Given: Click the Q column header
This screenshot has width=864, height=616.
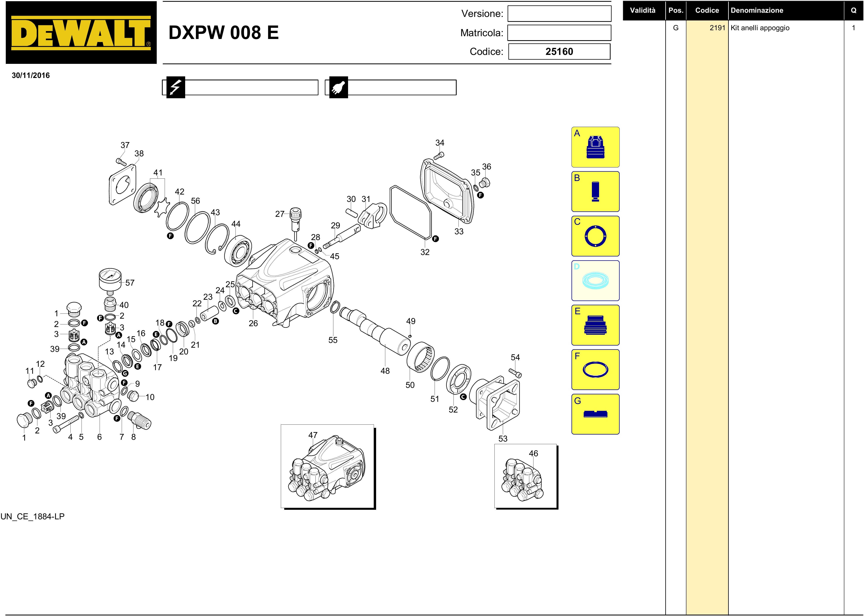Looking at the screenshot, I should click(x=854, y=11).
